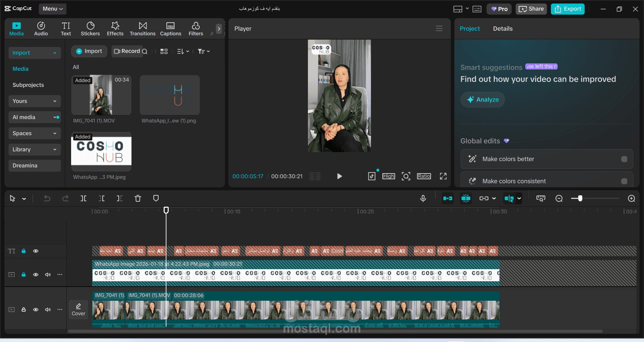Toggle the linkage chain icon
The width and height of the screenshot is (644, 342).
click(x=484, y=198)
